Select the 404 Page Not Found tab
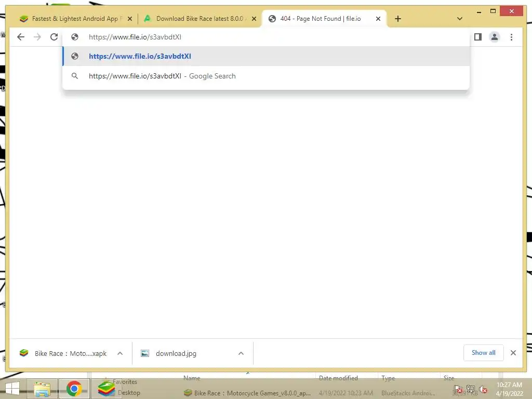 coord(320,19)
